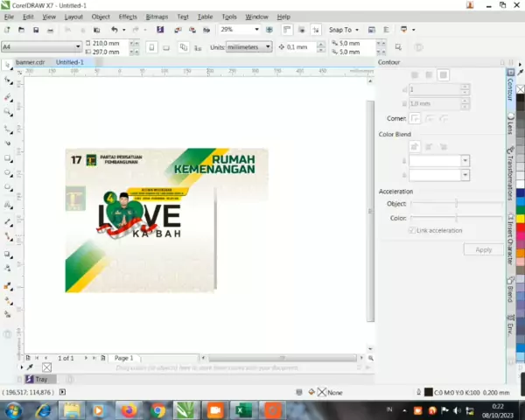Select the Outside contour option
Image resolution: width=525 pixels, height=420 pixels.
pyautogui.click(x=444, y=75)
